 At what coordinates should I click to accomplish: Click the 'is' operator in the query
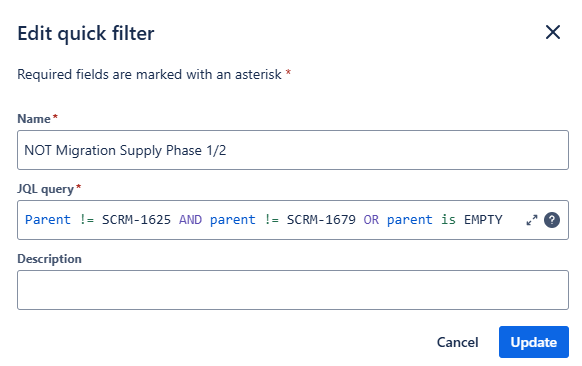448,220
